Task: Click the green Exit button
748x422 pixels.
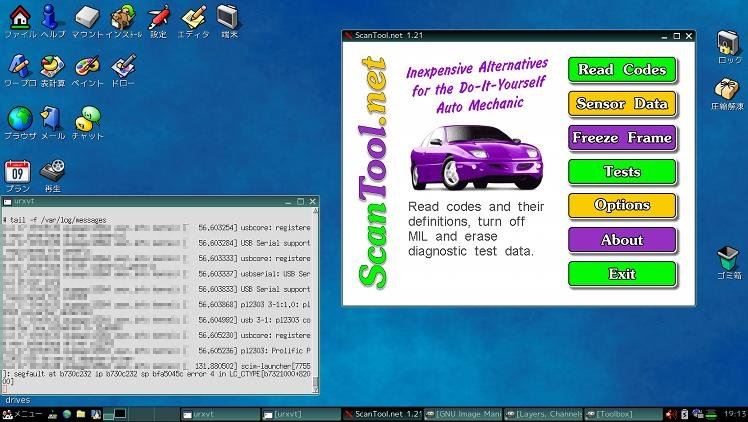Action: (x=622, y=274)
